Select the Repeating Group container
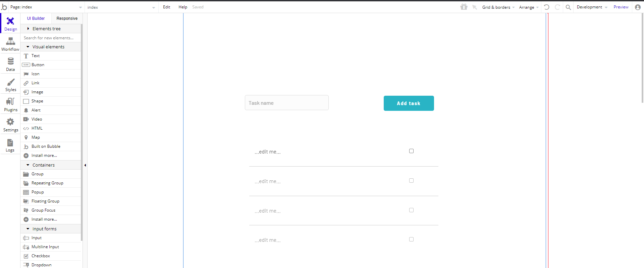644x268 pixels. [x=51, y=183]
